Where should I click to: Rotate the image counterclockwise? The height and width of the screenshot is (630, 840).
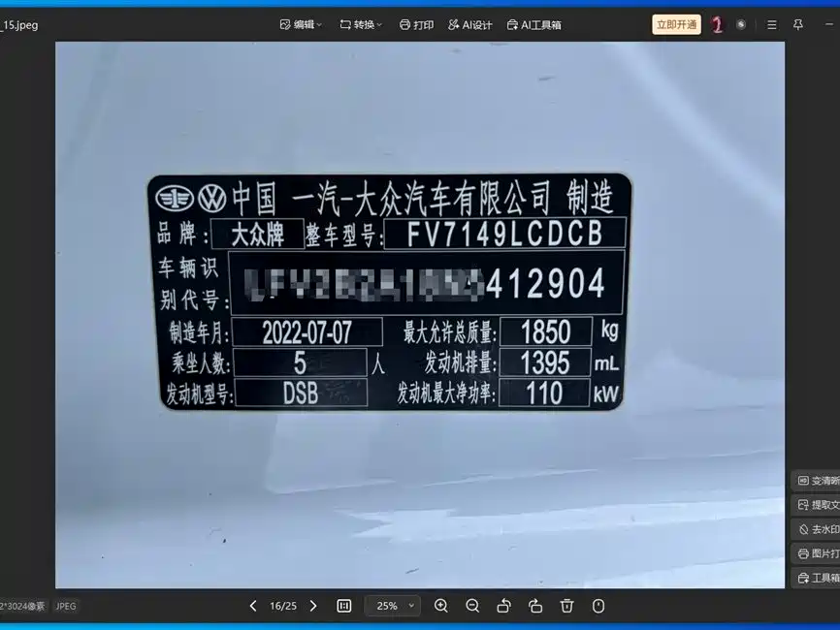(503, 606)
